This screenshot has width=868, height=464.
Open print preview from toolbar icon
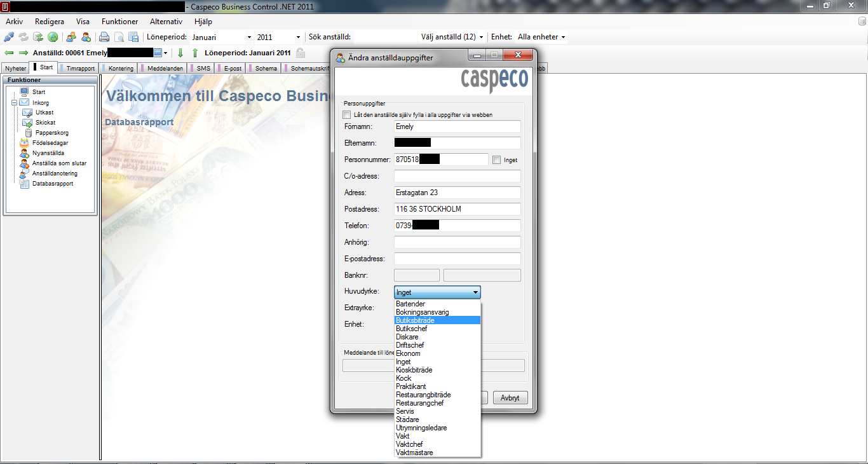[x=119, y=37]
